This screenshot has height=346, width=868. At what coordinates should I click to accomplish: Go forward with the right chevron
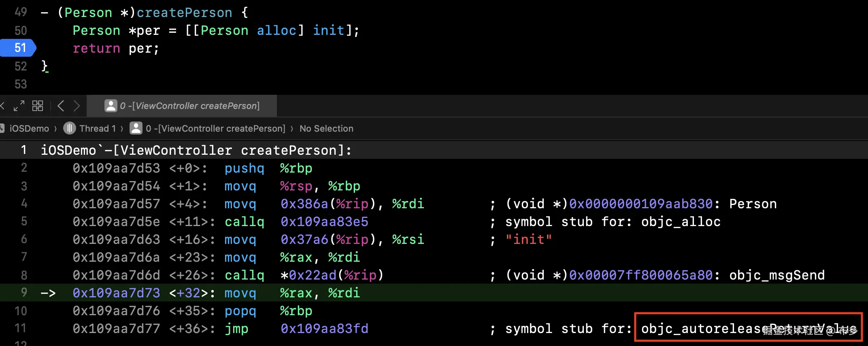coord(77,106)
